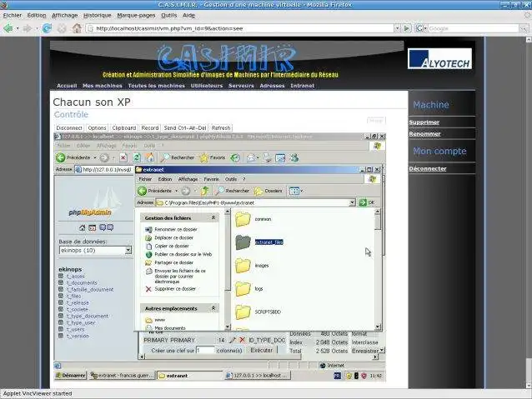
Task: Click Supprimer link in Machine sidebar
Action: click(x=424, y=122)
